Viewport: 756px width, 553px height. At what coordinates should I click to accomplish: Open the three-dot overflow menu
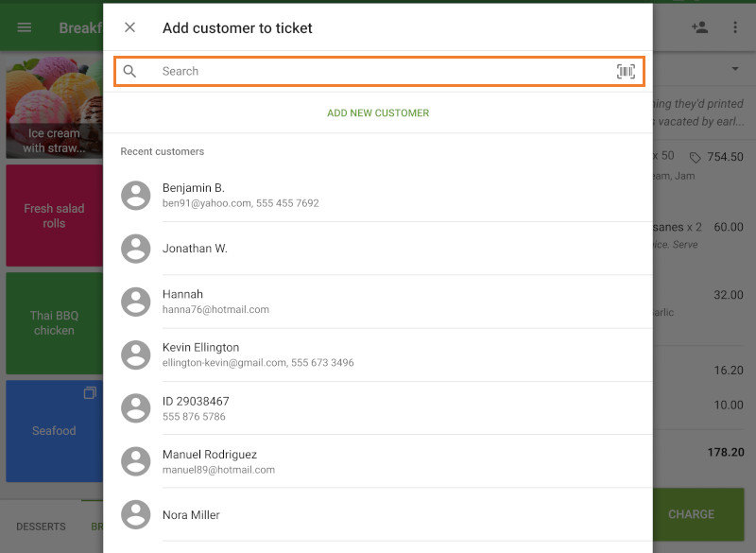coord(736,26)
